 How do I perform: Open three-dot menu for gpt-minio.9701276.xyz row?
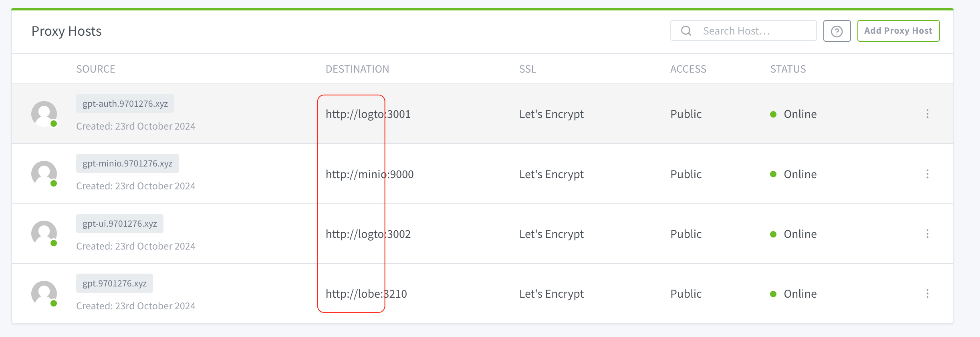pyautogui.click(x=927, y=174)
